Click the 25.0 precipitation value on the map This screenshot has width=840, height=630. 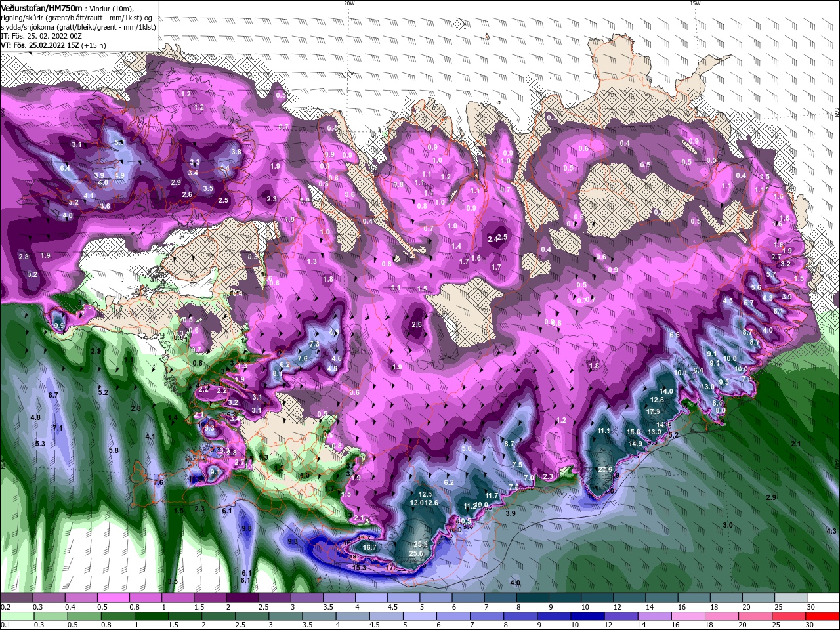[x=416, y=553]
